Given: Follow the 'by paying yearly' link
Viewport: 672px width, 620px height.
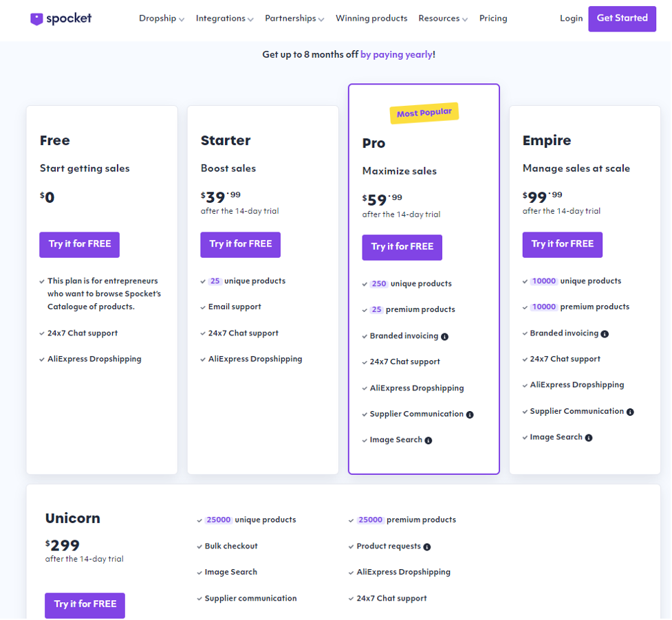Looking at the screenshot, I should [x=397, y=54].
